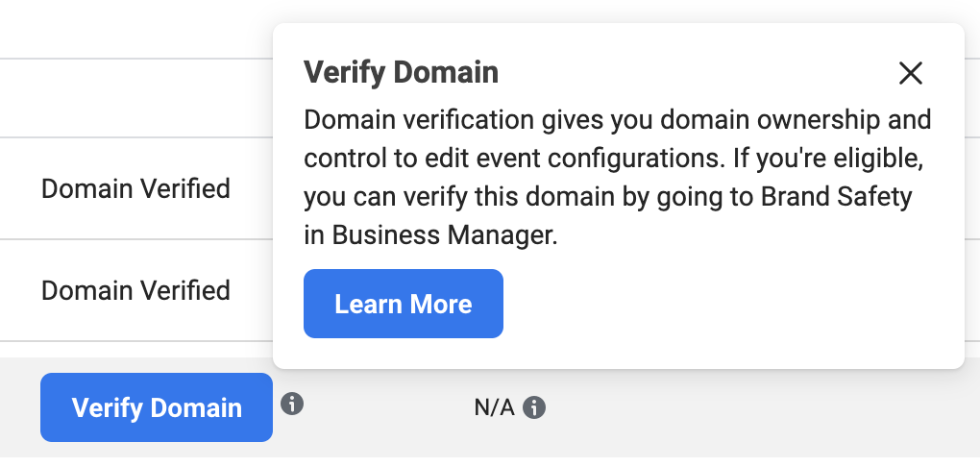Click the info icon next to N/A

click(x=534, y=408)
